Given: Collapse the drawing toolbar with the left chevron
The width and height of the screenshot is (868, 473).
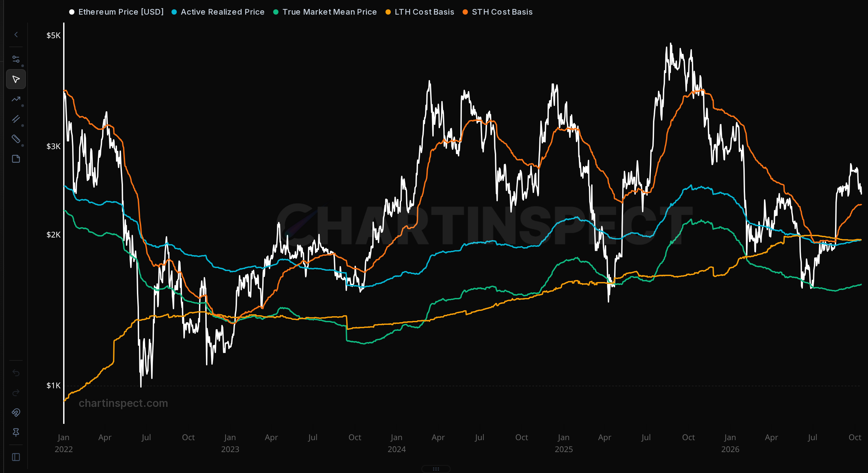Looking at the screenshot, I should tap(16, 35).
